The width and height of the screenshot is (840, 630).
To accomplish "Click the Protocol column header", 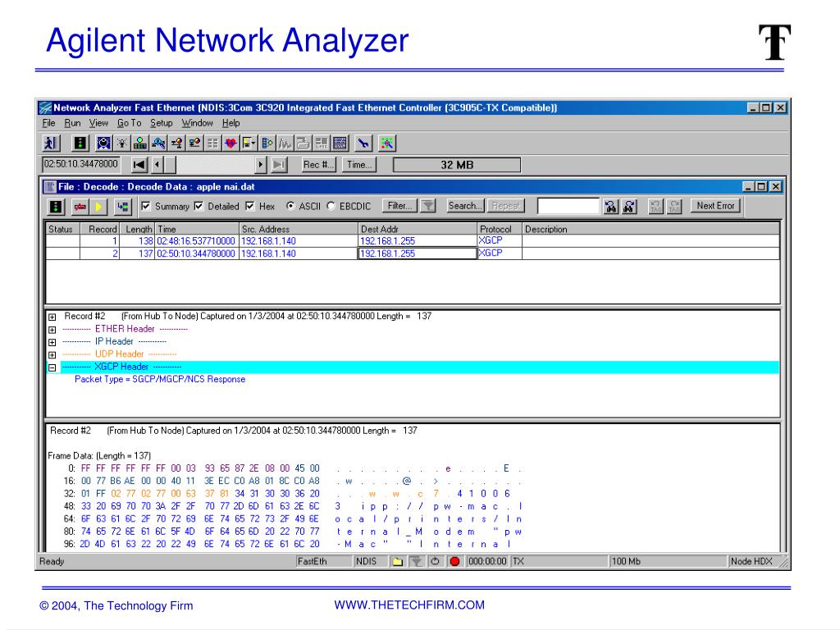I will click(x=499, y=229).
